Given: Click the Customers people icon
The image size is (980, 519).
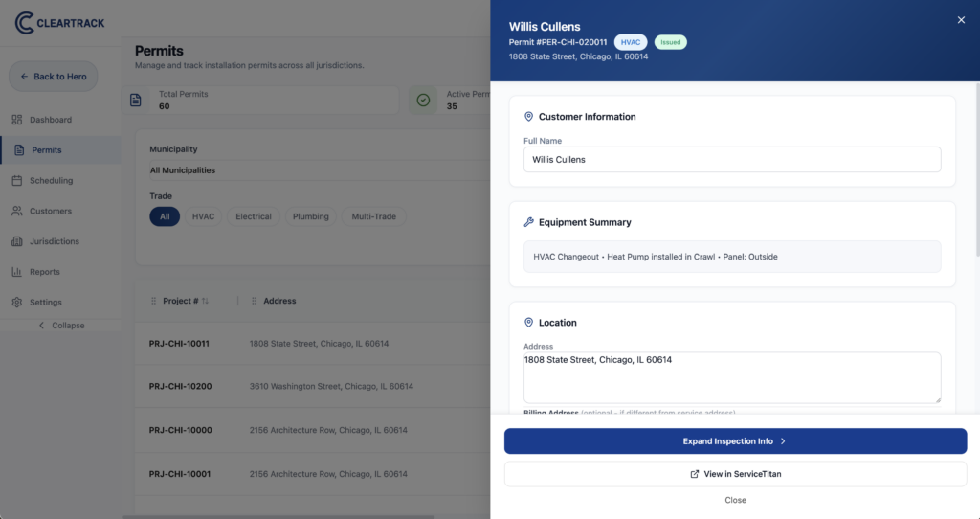Looking at the screenshot, I should pyautogui.click(x=17, y=211).
